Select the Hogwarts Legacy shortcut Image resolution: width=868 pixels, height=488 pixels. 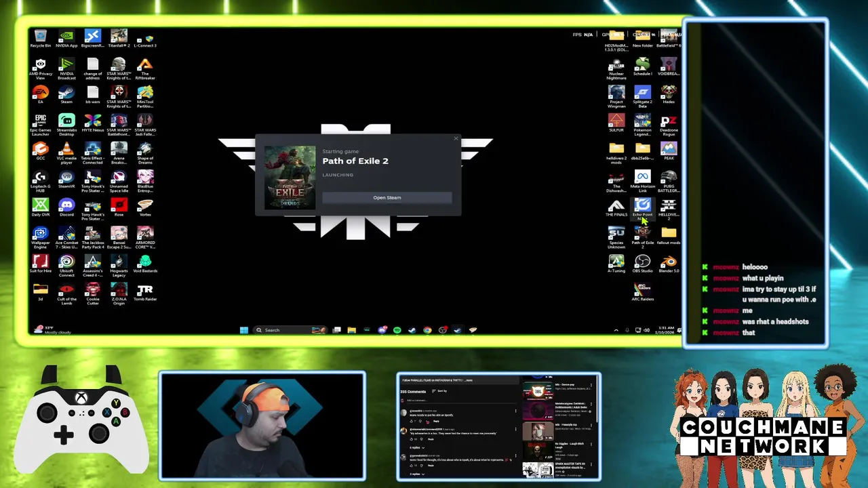[x=119, y=266]
